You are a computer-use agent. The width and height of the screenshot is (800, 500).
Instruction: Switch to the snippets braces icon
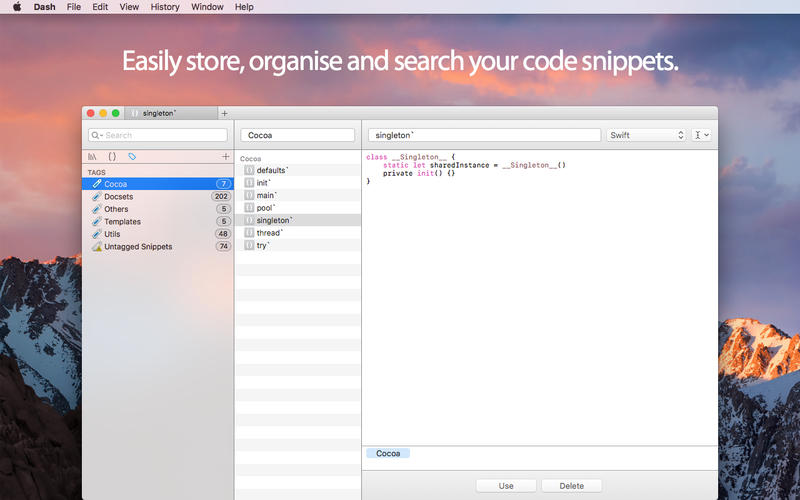click(x=112, y=157)
